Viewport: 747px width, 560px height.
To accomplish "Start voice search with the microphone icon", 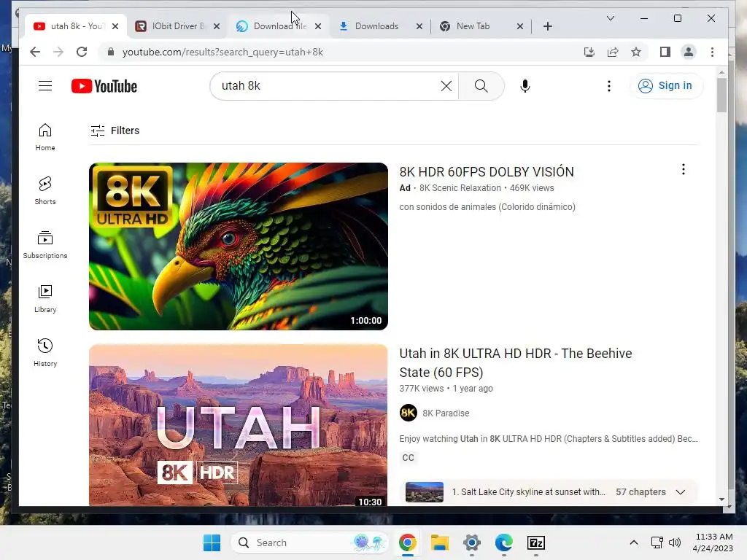I will click(525, 86).
